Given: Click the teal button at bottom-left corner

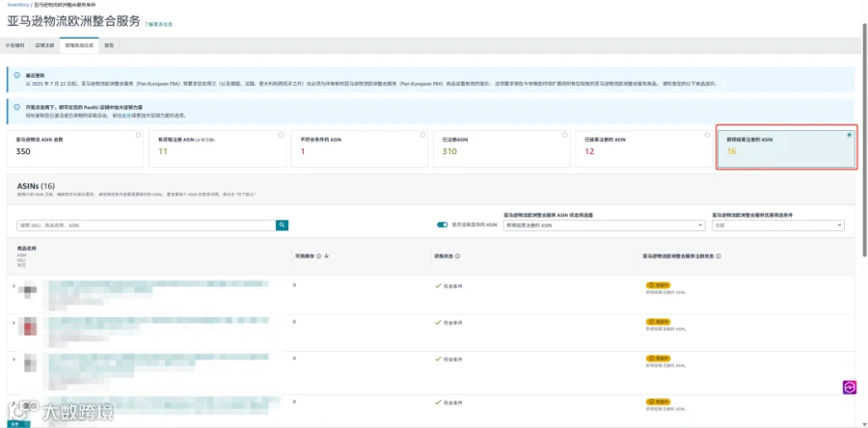Looking at the screenshot, I should 19,424.
